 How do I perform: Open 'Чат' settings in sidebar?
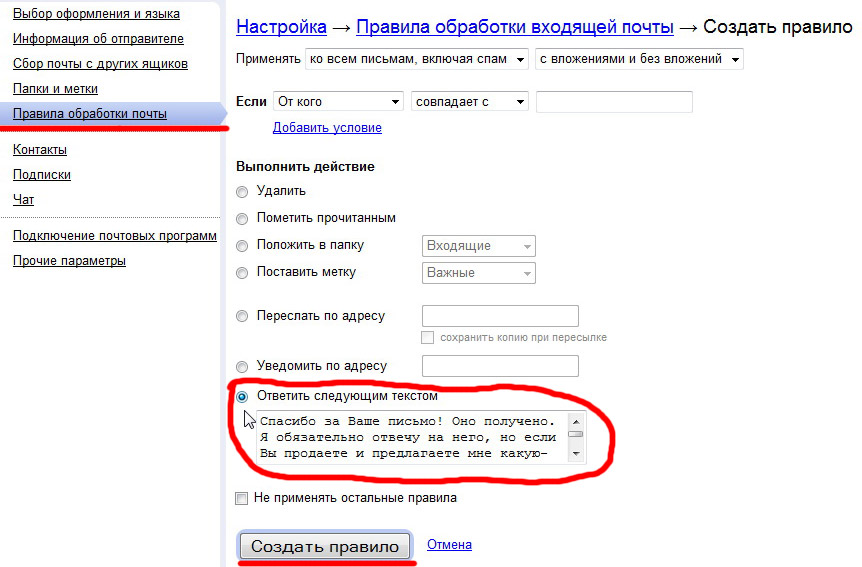23,199
